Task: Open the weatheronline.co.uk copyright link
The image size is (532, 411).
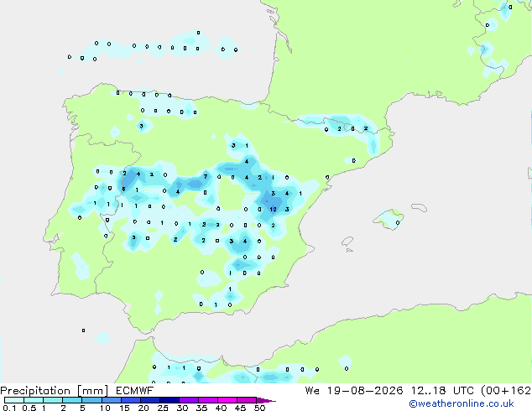Action: [462, 403]
